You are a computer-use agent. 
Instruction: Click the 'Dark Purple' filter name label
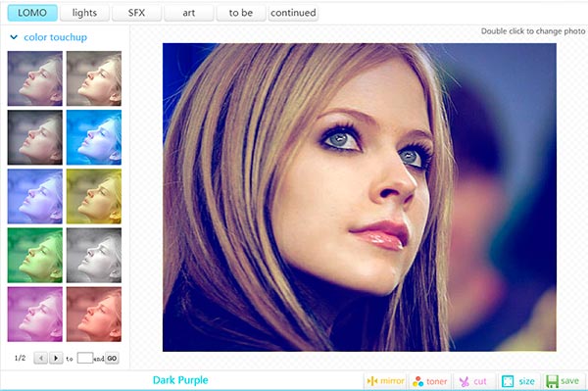pos(180,380)
